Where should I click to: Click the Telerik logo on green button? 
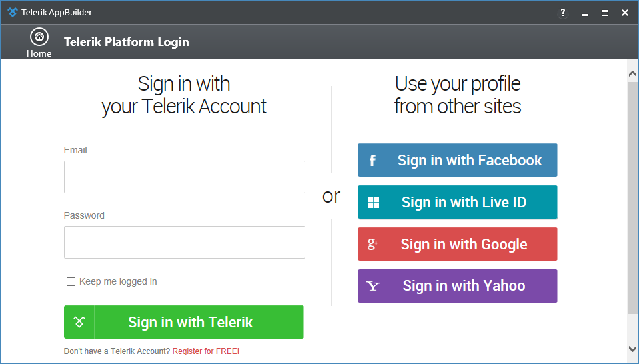[x=79, y=323]
